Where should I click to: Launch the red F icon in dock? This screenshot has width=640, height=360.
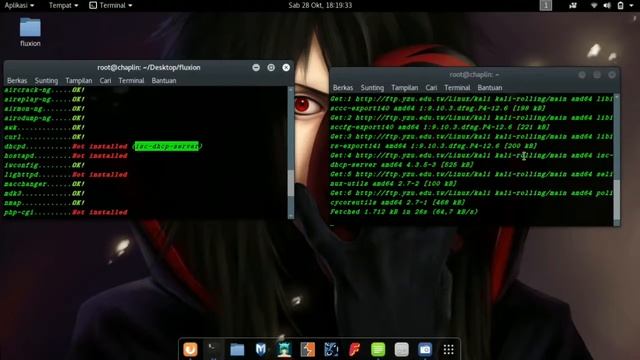(x=354, y=349)
